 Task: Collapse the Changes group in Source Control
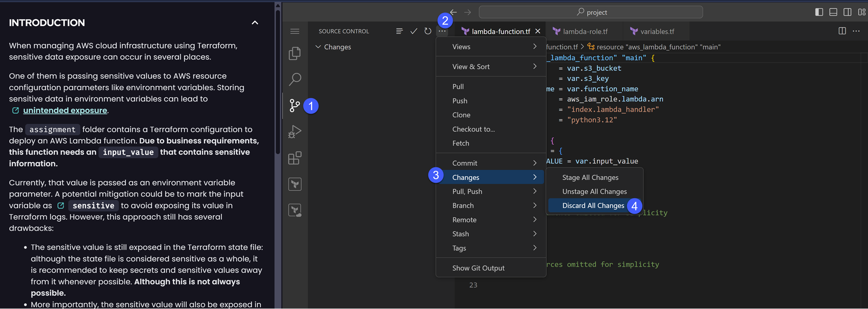tap(318, 47)
